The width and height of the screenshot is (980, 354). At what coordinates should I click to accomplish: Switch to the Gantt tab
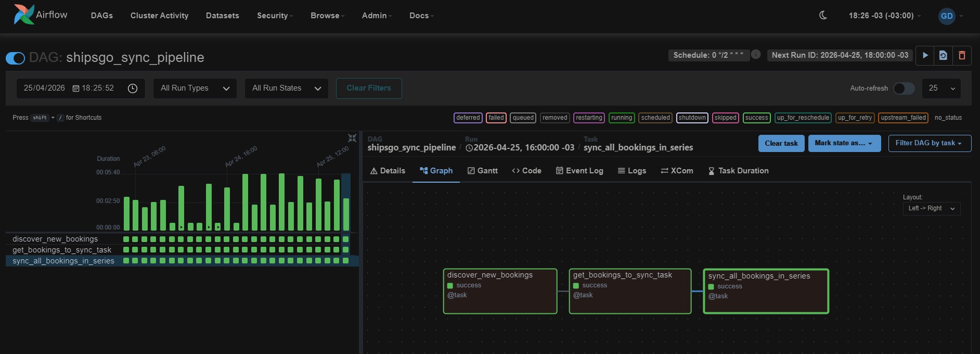coord(482,171)
